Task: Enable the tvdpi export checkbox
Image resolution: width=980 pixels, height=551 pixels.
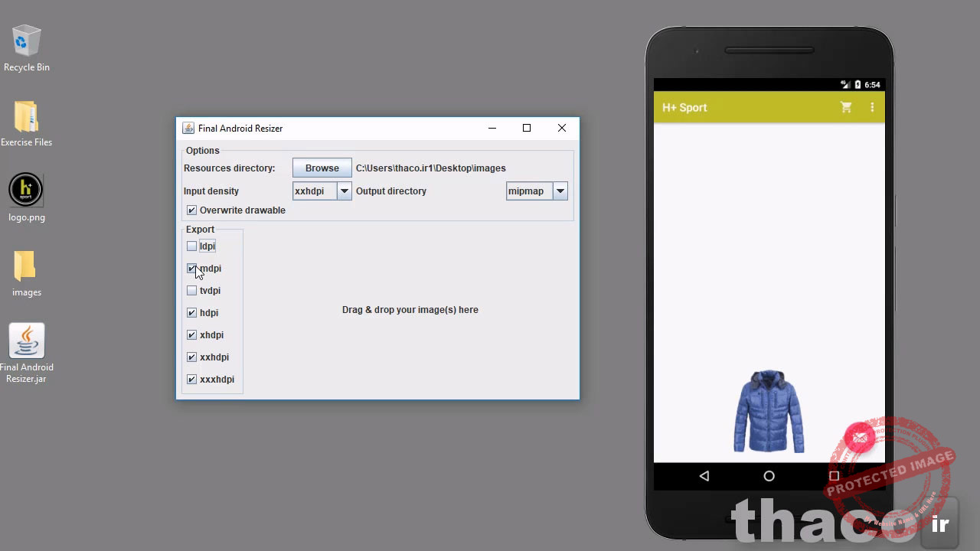Action: coord(191,290)
